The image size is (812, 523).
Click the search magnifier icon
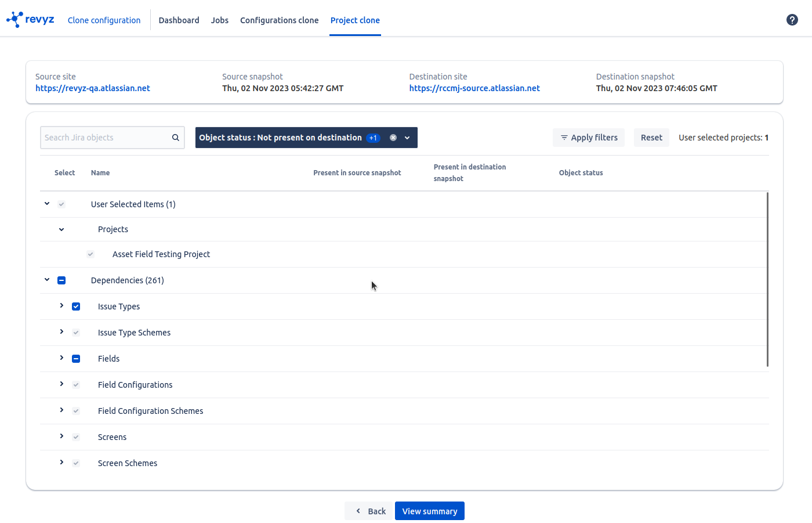point(175,138)
